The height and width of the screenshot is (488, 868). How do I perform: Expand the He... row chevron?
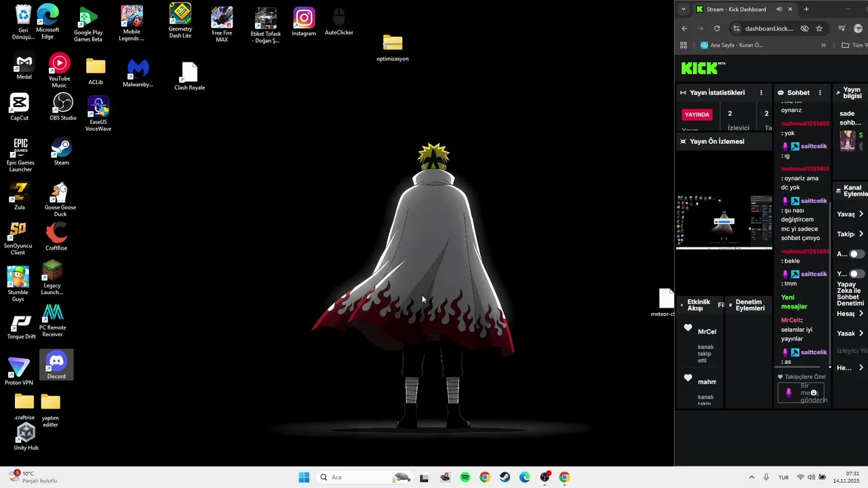click(861, 367)
